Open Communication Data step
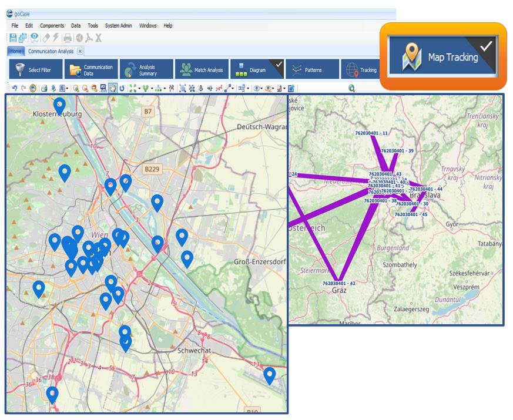Viewport: 513px width, 420px height. click(91, 69)
